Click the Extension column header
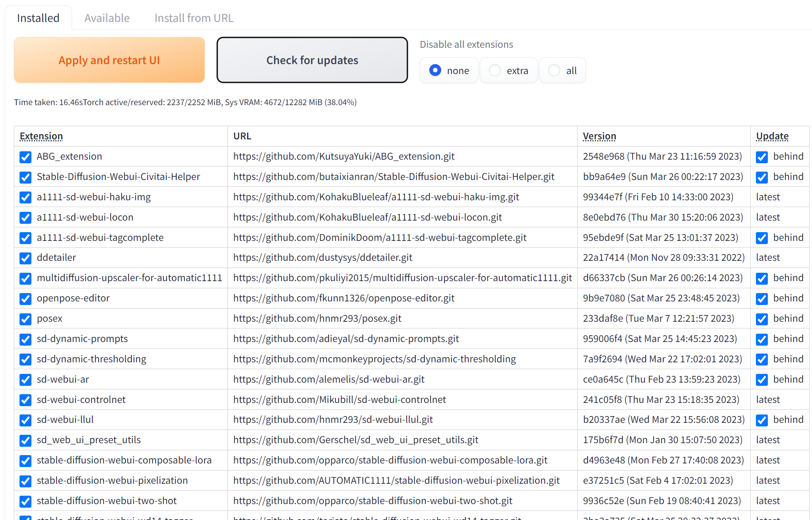Screen dimensions: 812x520 point(41,136)
